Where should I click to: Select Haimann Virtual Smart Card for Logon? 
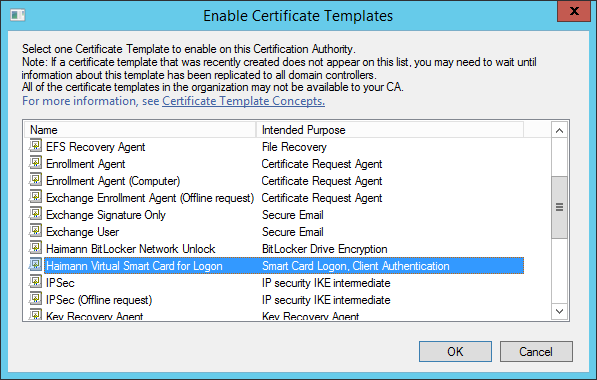click(134, 266)
